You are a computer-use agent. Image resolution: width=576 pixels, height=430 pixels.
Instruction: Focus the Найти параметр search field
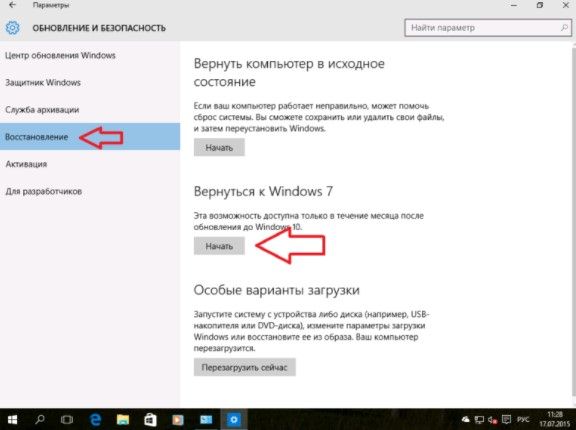488,28
